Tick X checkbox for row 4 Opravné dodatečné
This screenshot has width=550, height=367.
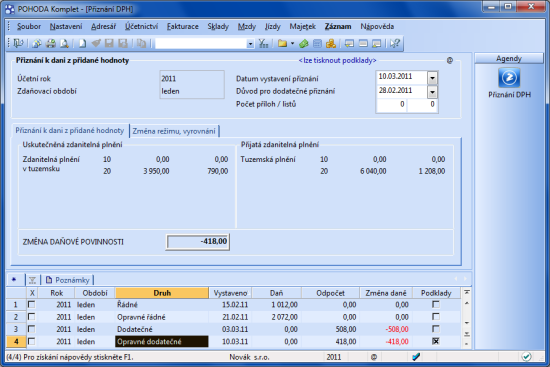click(x=32, y=341)
